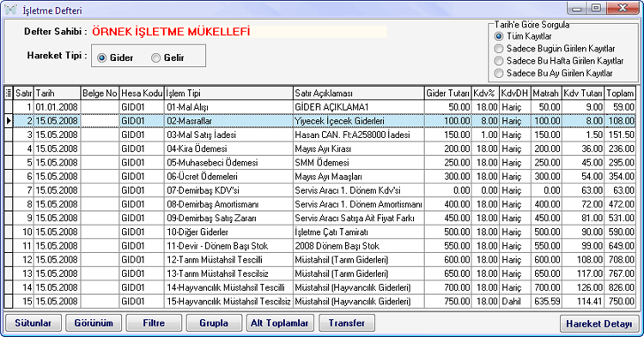Select the cell '11-Devir - Dönem Başı Stok'

228,246
